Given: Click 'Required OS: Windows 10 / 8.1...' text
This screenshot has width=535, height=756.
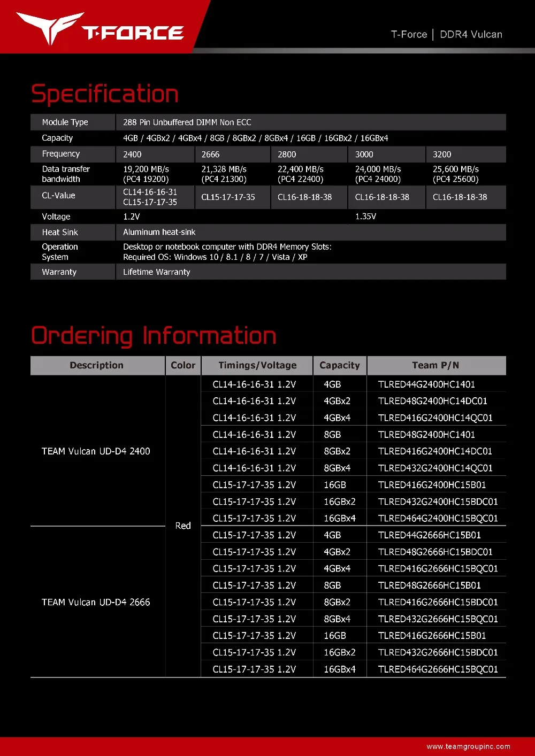Looking at the screenshot, I should (215, 257).
